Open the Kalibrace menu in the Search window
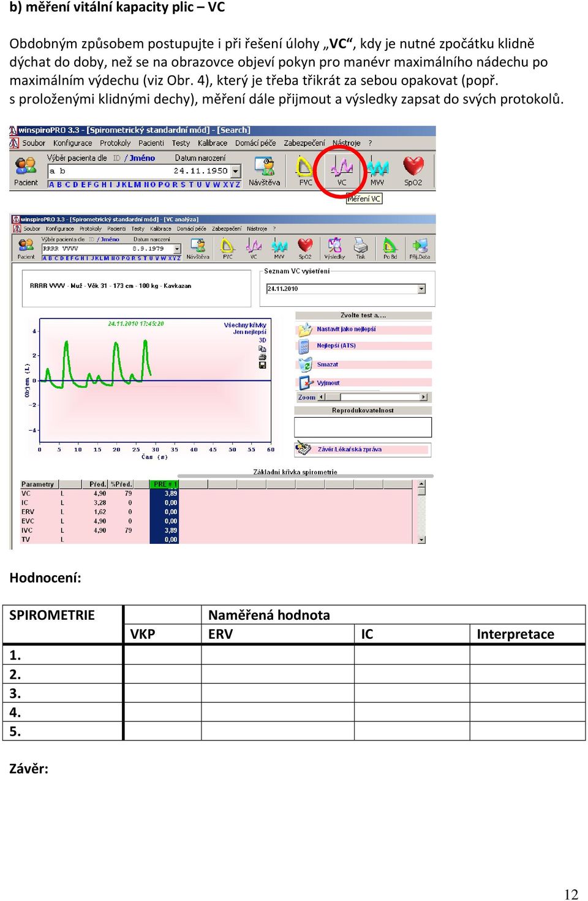Image resolution: width=588 pixels, height=901 pixels. [x=213, y=143]
